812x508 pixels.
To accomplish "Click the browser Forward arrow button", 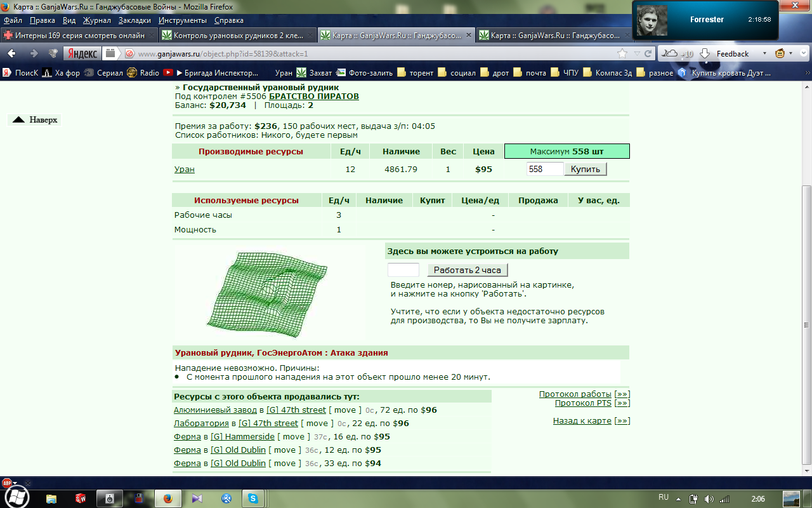I will [x=34, y=53].
